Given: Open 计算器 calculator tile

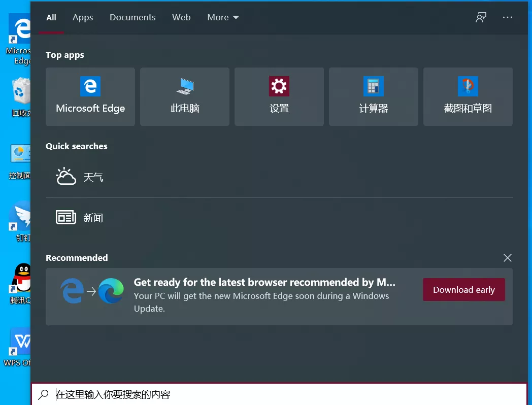Looking at the screenshot, I should (x=374, y=96).
